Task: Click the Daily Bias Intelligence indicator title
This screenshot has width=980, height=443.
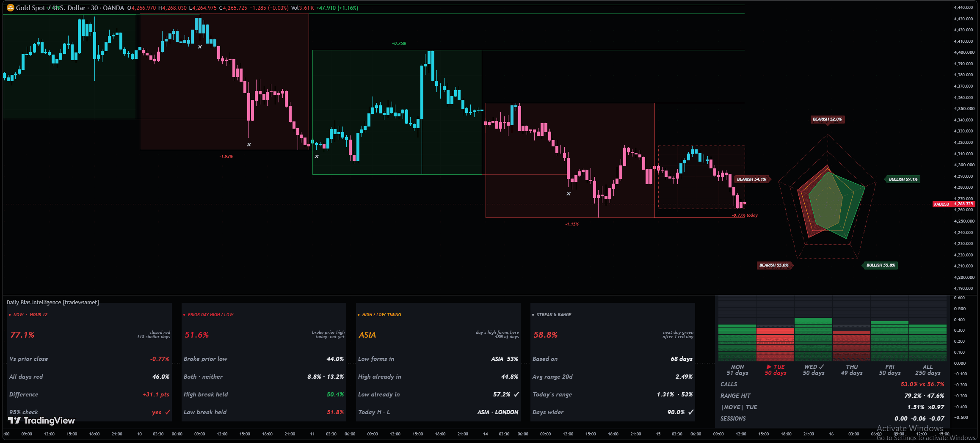Action: tap(53, 302)
